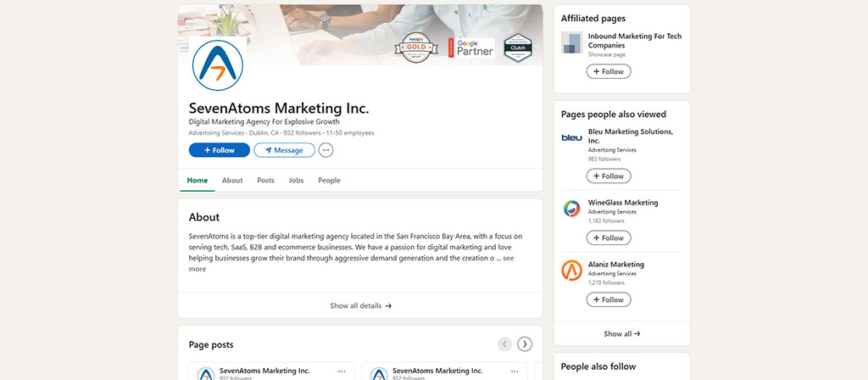Click the '11-50 employees' text
Image resolution: width=868 pixels, height=380 pixels.
[x=350, y=133]
